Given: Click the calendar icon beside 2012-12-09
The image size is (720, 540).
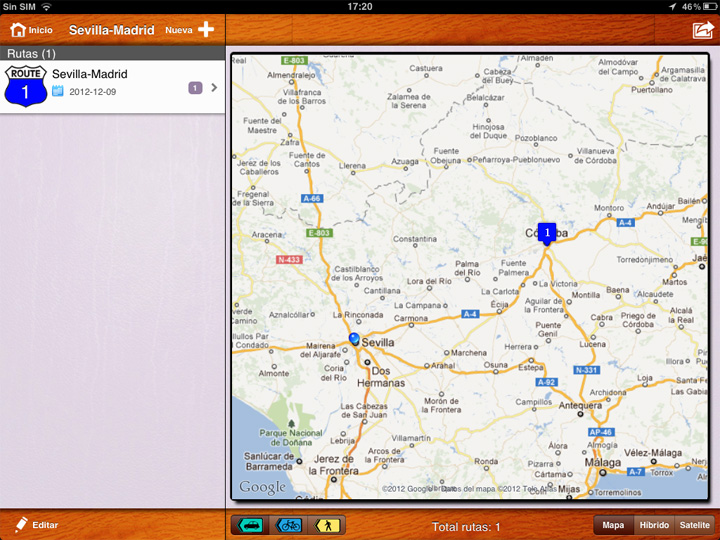Looking at the screenshot, I should pos(58,92).
